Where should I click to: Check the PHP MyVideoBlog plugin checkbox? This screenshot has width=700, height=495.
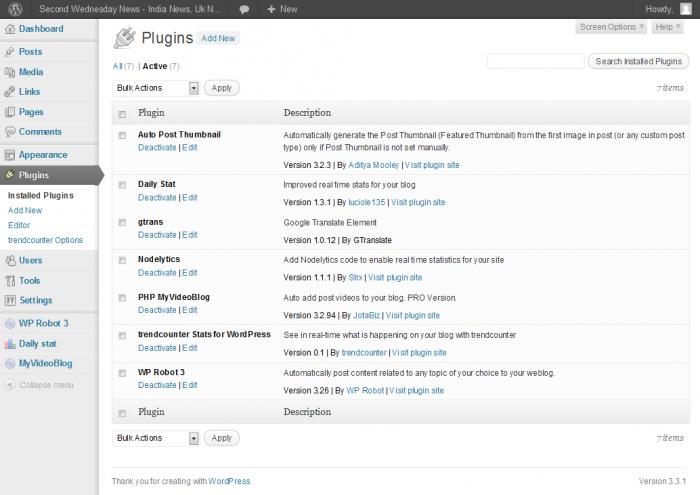tap(122, 298)
